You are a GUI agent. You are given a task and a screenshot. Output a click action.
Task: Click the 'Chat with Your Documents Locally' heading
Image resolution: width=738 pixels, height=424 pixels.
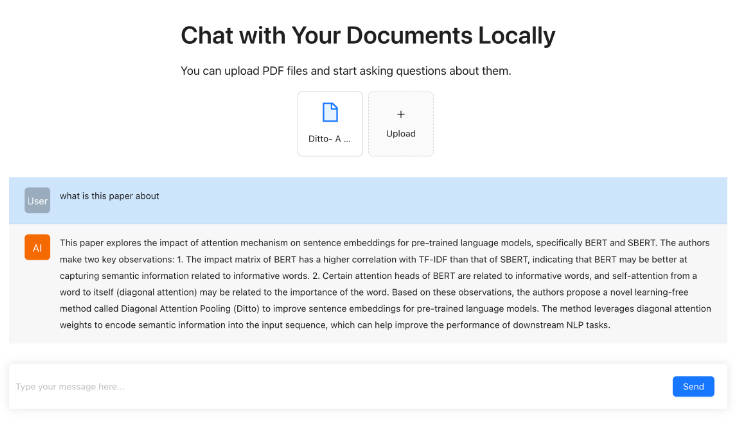368,36
